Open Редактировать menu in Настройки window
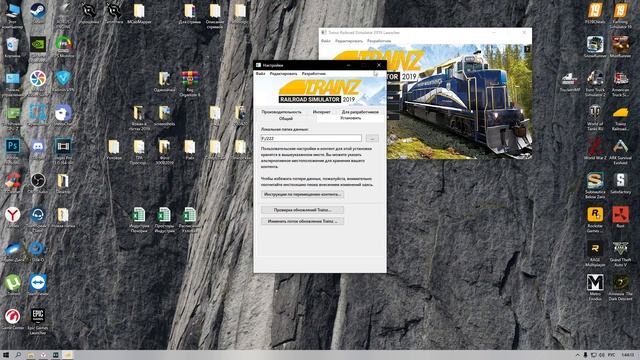Image resolution: width=640 pixels, height=360 pixels. coord(283,73)
